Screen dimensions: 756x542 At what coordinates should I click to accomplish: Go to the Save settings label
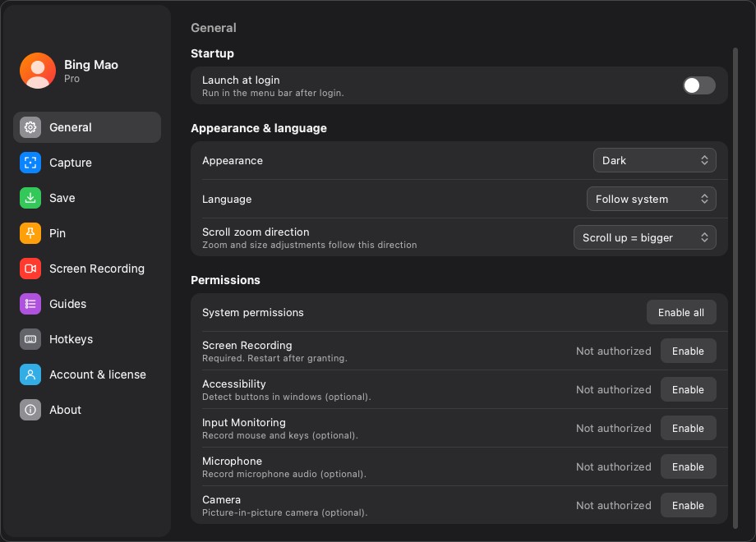coord(62,198)
